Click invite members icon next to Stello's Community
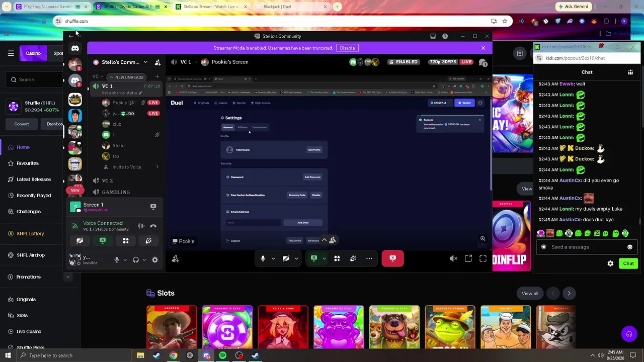 point(157,62)
